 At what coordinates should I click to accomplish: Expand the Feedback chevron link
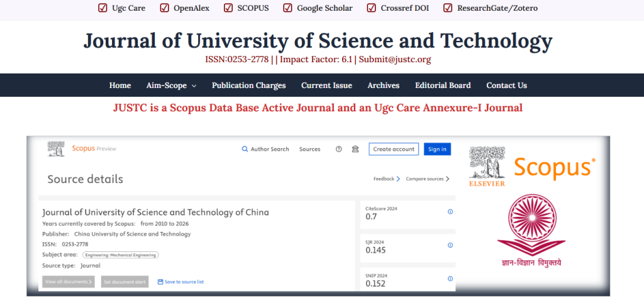tap(387, 178)
